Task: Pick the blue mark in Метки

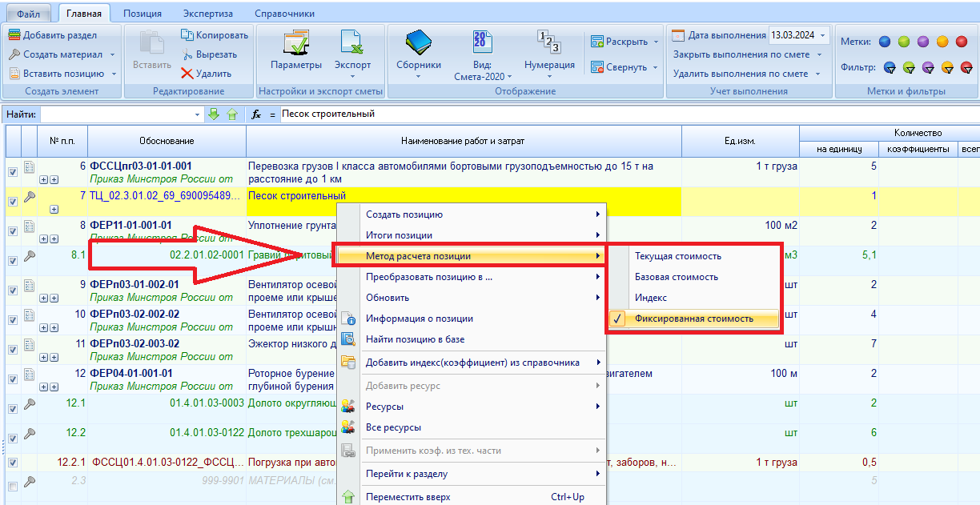Action: click(884, 42)
